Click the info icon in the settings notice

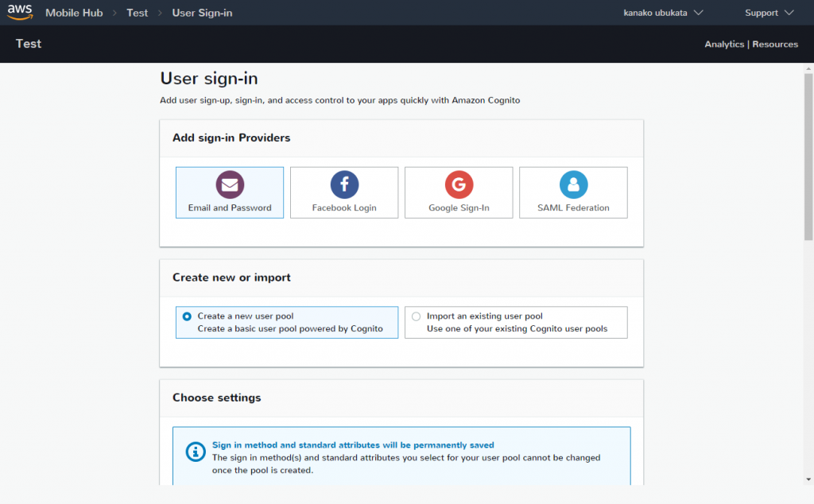pyautogui.click(x=196, y=452)
